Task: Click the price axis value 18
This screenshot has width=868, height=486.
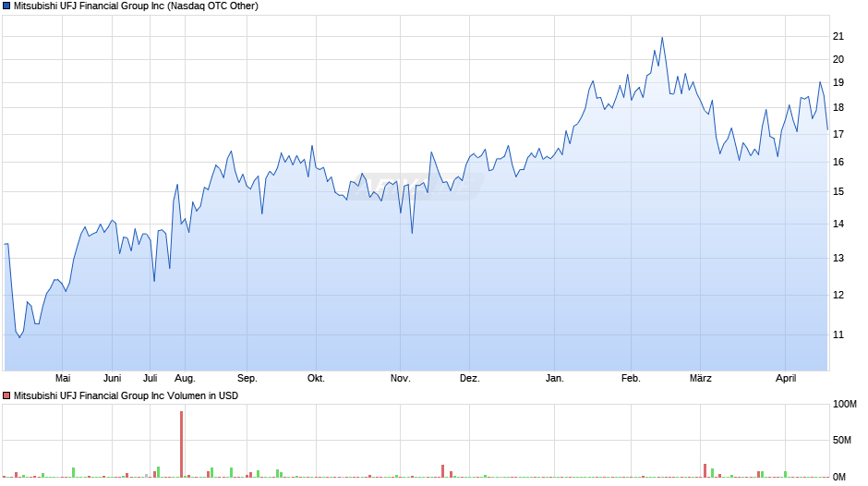Action: 838,107
